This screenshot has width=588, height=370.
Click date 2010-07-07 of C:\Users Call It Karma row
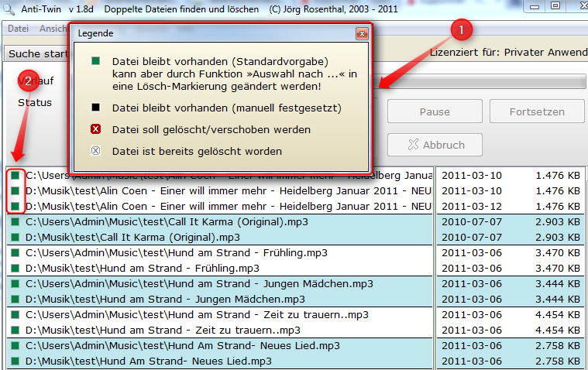pos(472,222)
